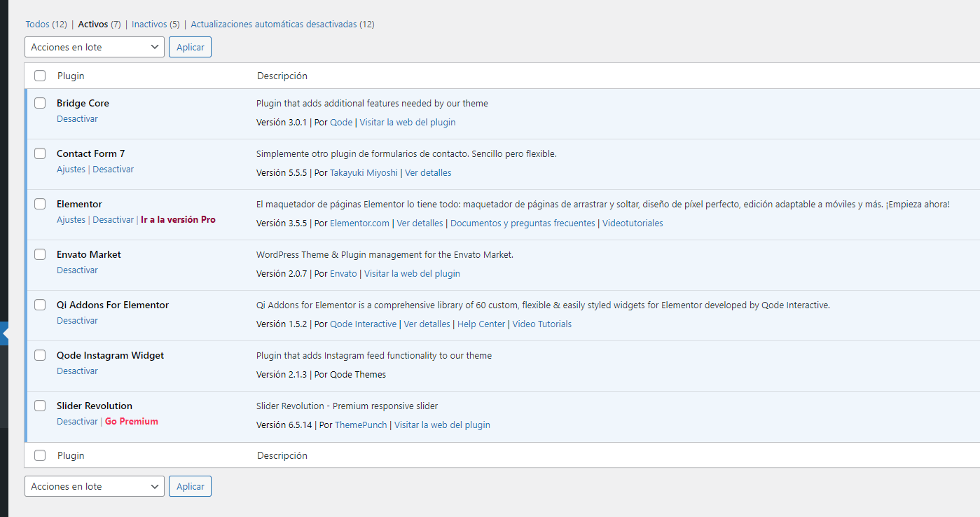The height and width of the screenshot is (517, 980).
Task: Open the Qode Interactive author link
Action: 363,324
